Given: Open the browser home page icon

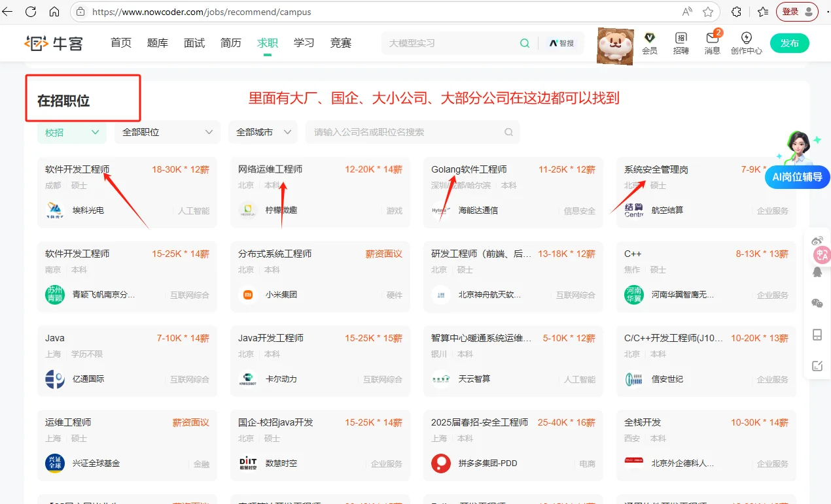Looking at the screenshot, I should 54,12.
